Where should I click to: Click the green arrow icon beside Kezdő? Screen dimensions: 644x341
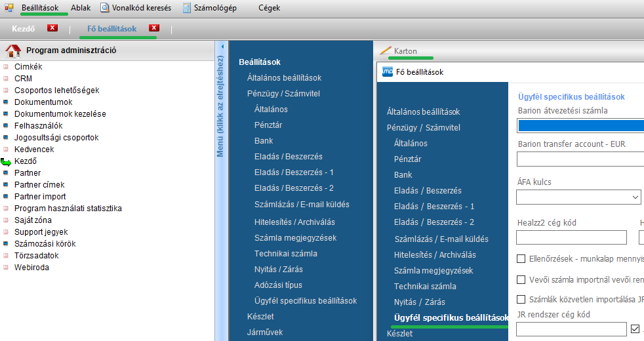coord(7,161)
